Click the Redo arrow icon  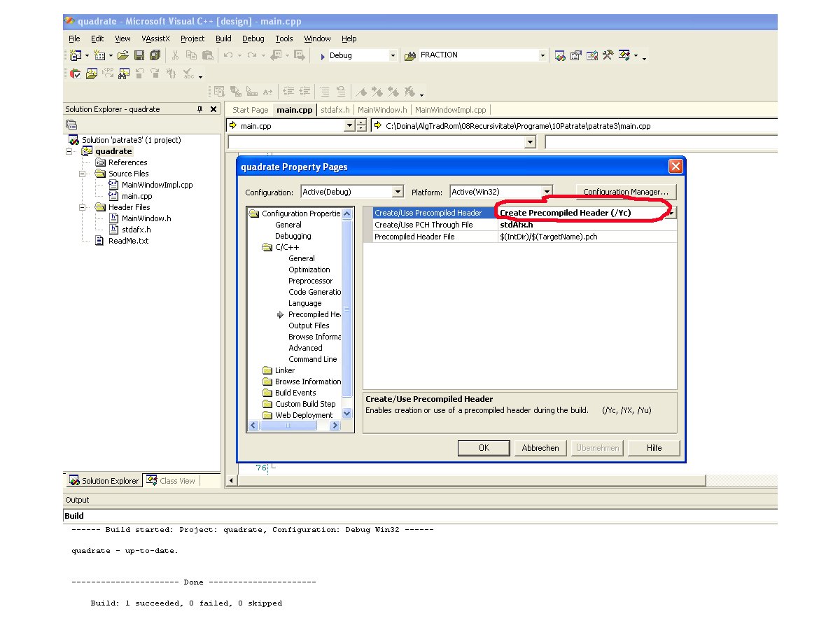coord(251,55)
